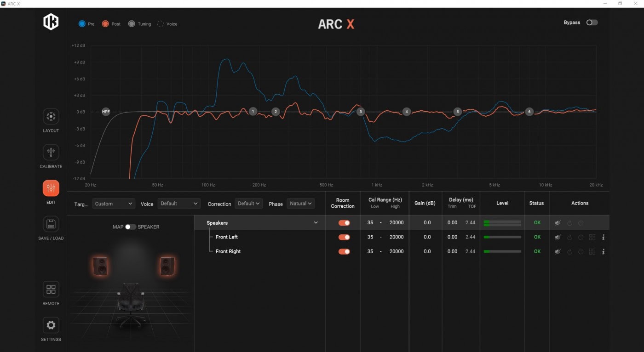Viewport: 644px width, 352px height.
Task: Open the Layout page in sidebar
Action: click(51, 117)
